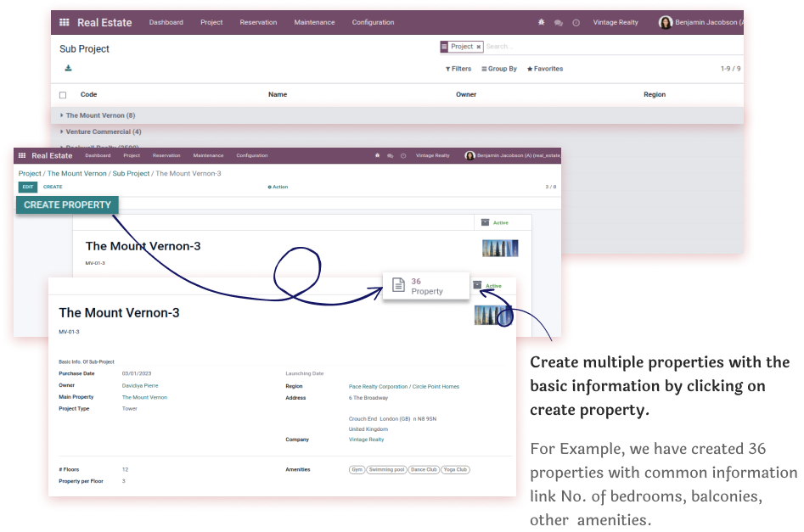The height and width of the screenshot is (532, 804).
Task: Open the clock activities icon in top navbar
Action: 576,23
